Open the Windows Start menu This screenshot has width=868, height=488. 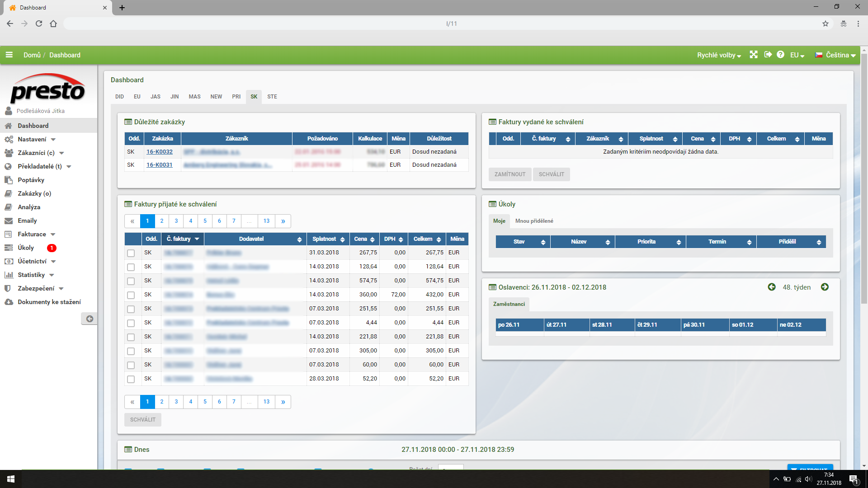(x=11, y=479)
